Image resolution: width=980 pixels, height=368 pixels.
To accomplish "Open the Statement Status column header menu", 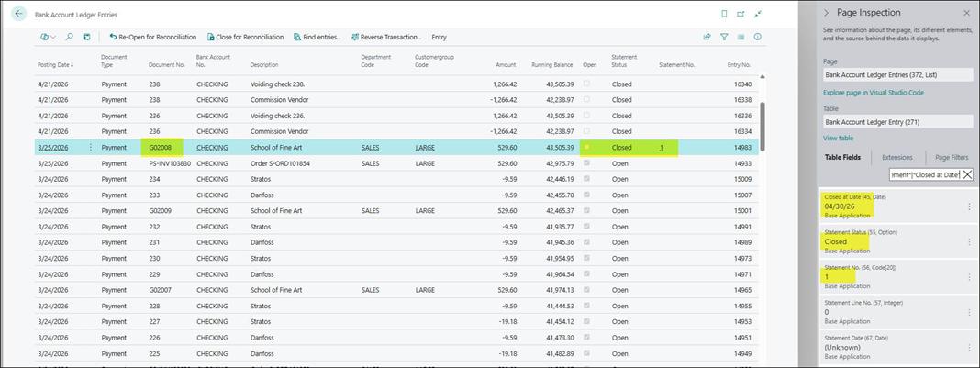I will click(622, 61).
